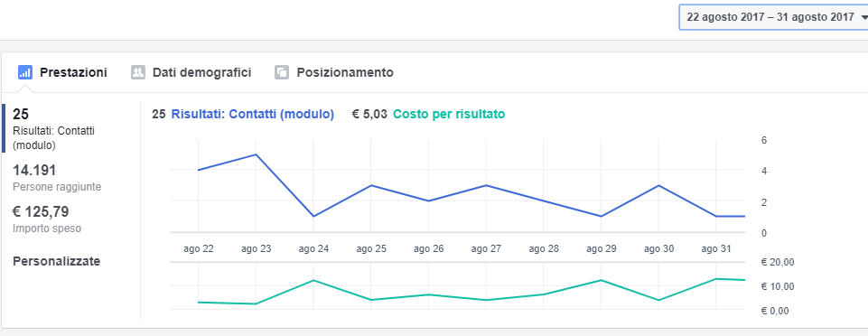Click the ago 24 axis label
This screenshot has width=868, height=336.
pos(314,249)
